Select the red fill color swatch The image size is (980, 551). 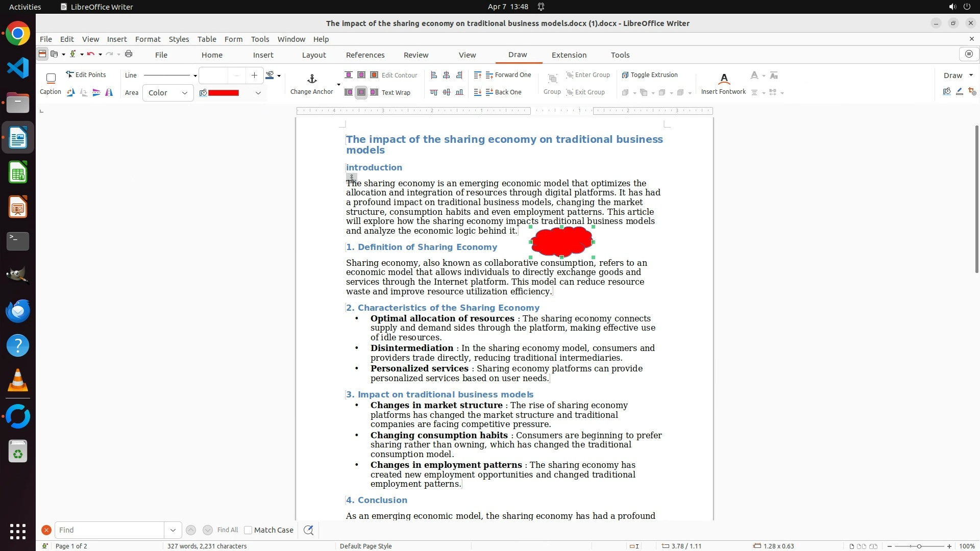224,93
